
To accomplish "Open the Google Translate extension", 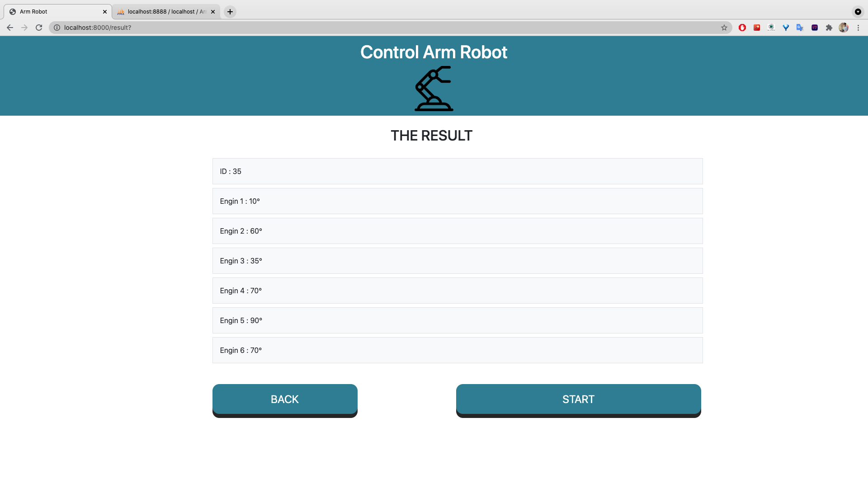I will [800, 28].
